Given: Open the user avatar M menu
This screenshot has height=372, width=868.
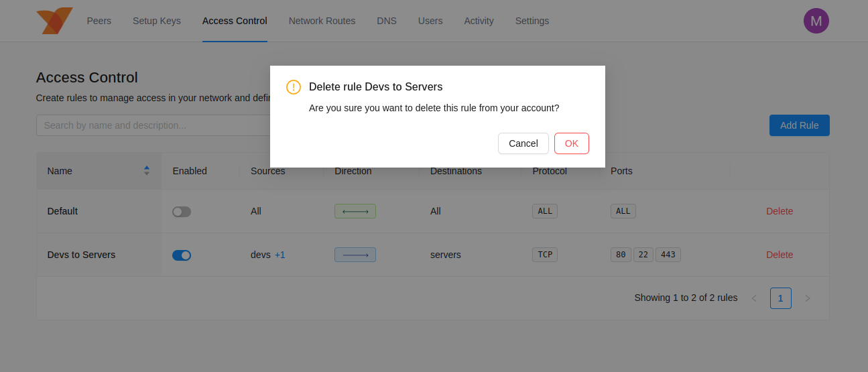Looking at the screenshot, I should point(816,21).
